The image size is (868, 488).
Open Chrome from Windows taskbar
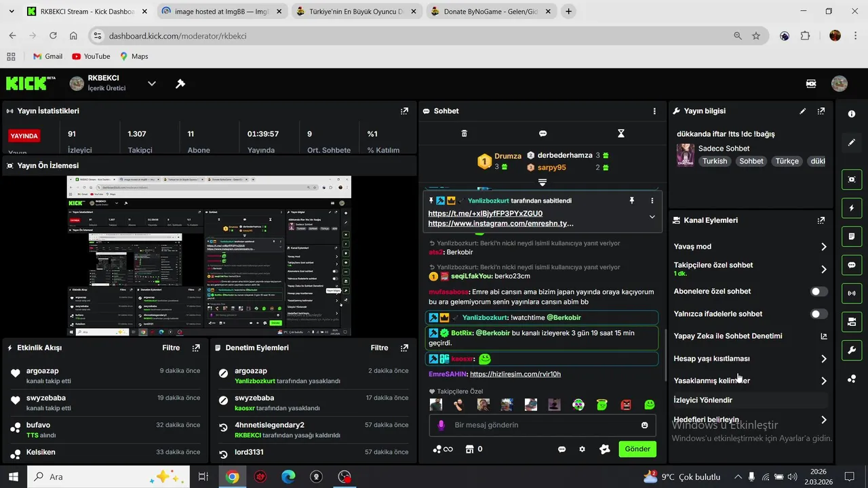point(233,476)
